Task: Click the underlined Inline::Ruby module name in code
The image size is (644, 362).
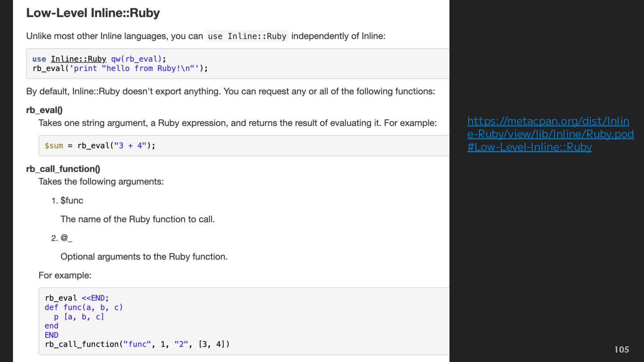Action: pos(78,59)
